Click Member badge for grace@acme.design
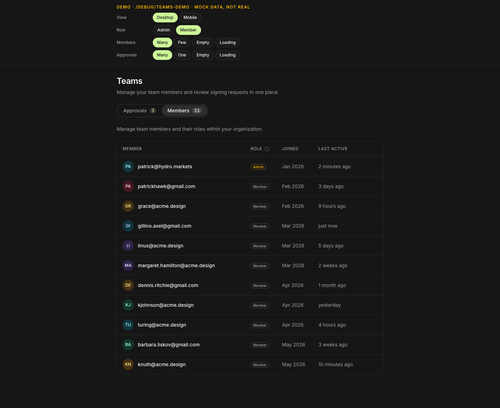The image size is (500, 408). 260,206
